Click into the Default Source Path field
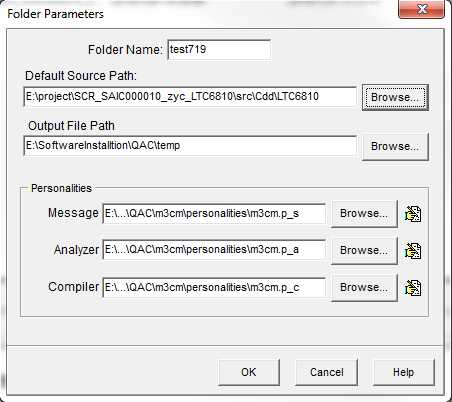This screenshot has width=452, height=402. (x=190, y=97)
